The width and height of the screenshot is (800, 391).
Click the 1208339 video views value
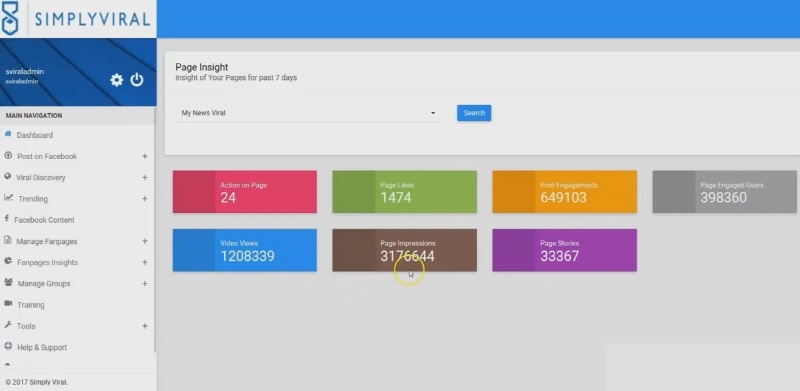(x=247, y=256)
